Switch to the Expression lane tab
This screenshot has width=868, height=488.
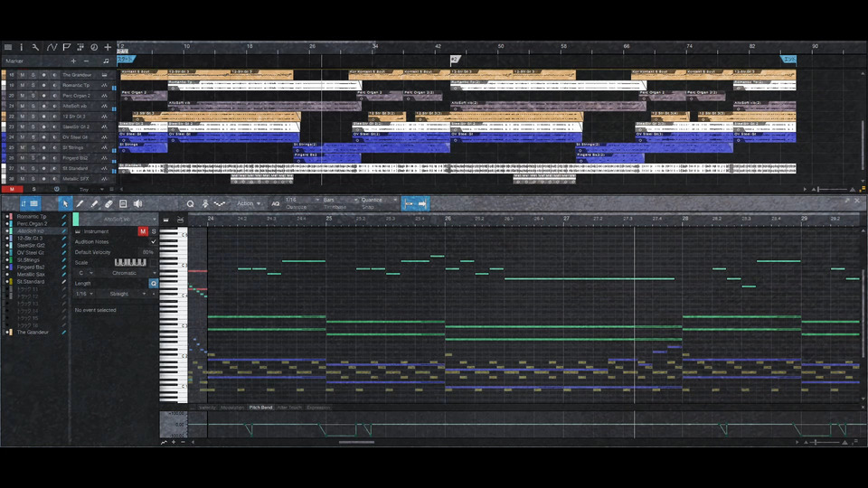click(x=318, y=408)
